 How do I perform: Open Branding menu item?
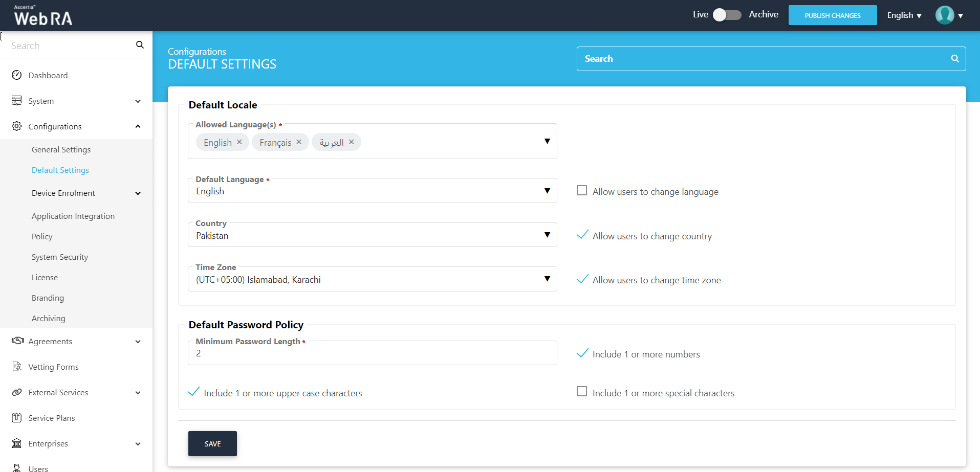point(48,298)
